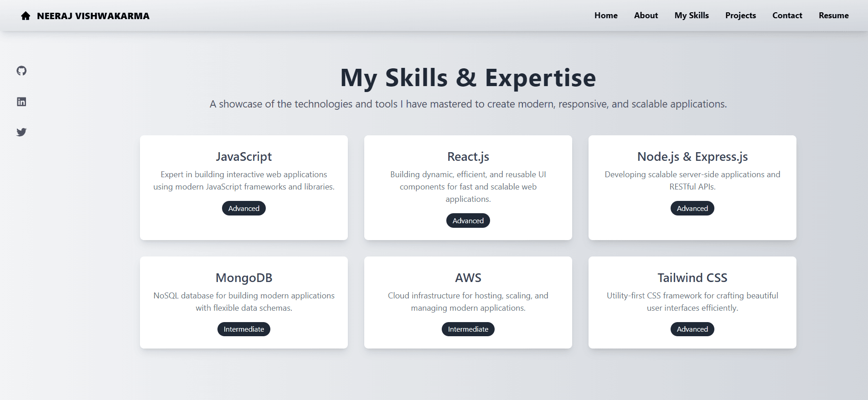Click the Intermediate badge on MongoDB card
Viewport: 868px width, 400px height.
(x=244, y=329)
